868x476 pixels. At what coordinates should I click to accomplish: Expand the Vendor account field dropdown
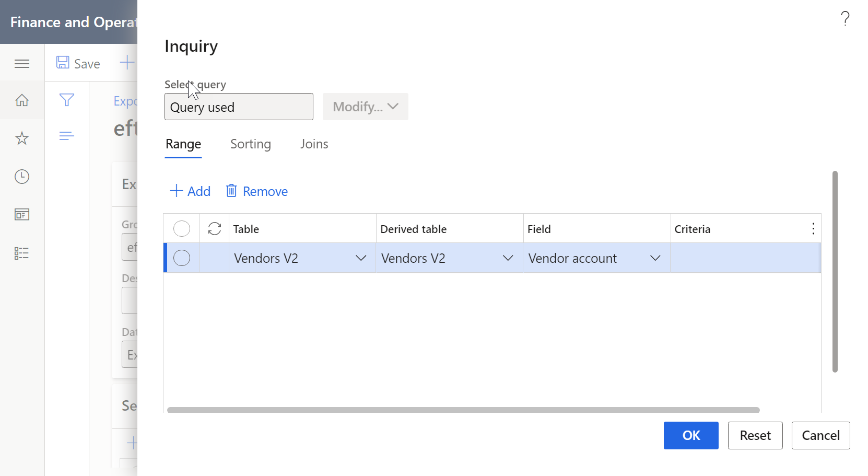(x=655, y=258)
